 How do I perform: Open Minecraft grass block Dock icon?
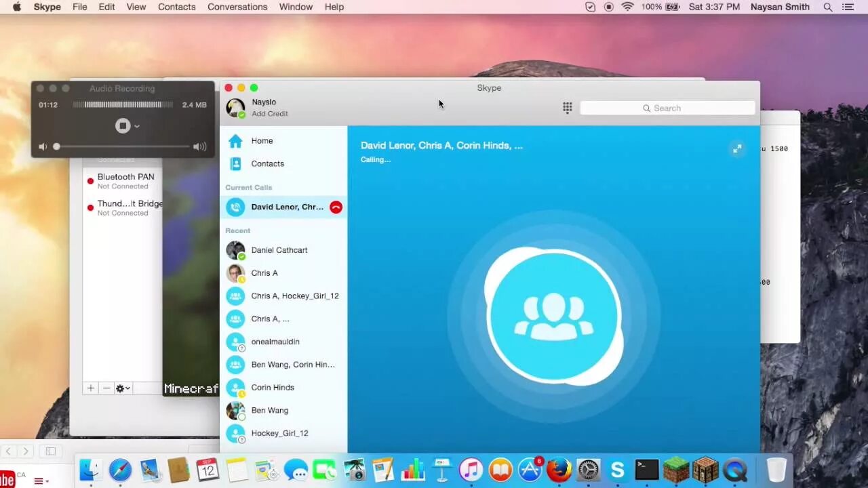675,470
